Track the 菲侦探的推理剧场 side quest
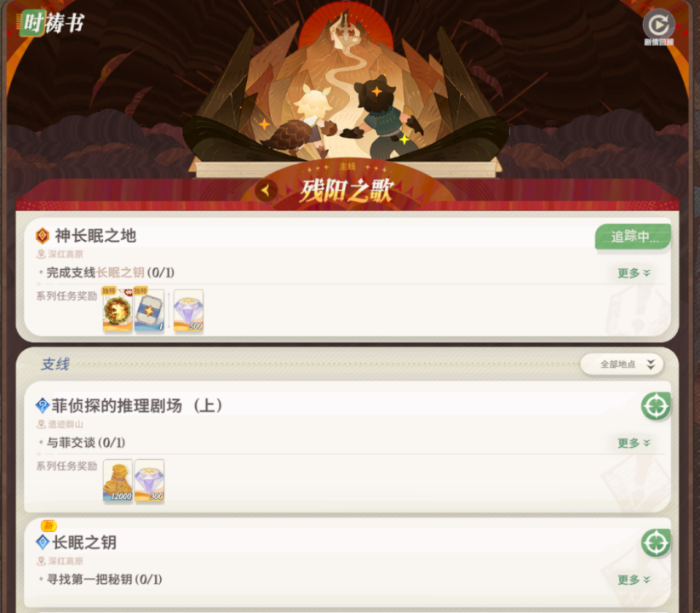This screenshot has width=700, height=613. tap(656, 406)
